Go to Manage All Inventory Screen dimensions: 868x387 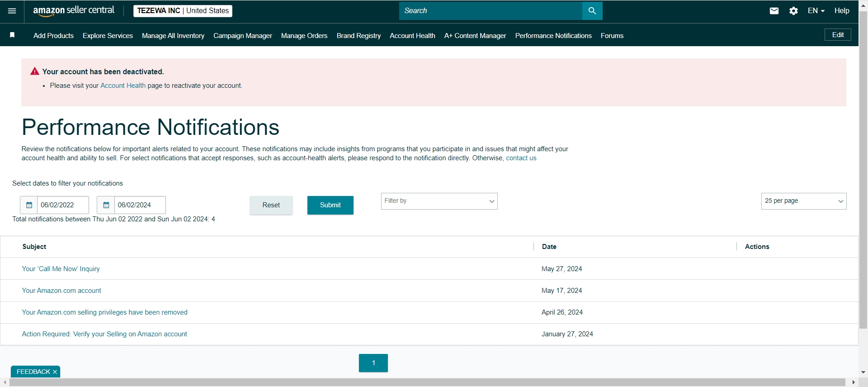173,36
